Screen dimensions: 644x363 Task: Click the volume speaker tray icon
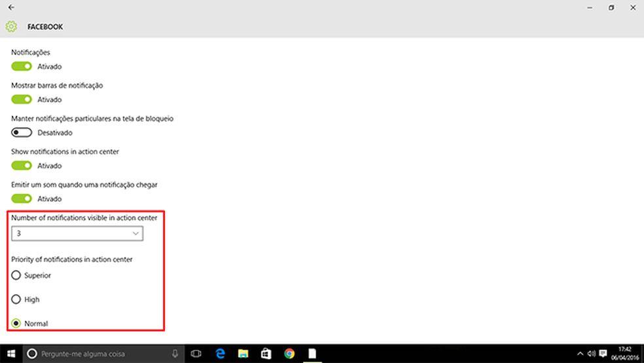[592, 354]
